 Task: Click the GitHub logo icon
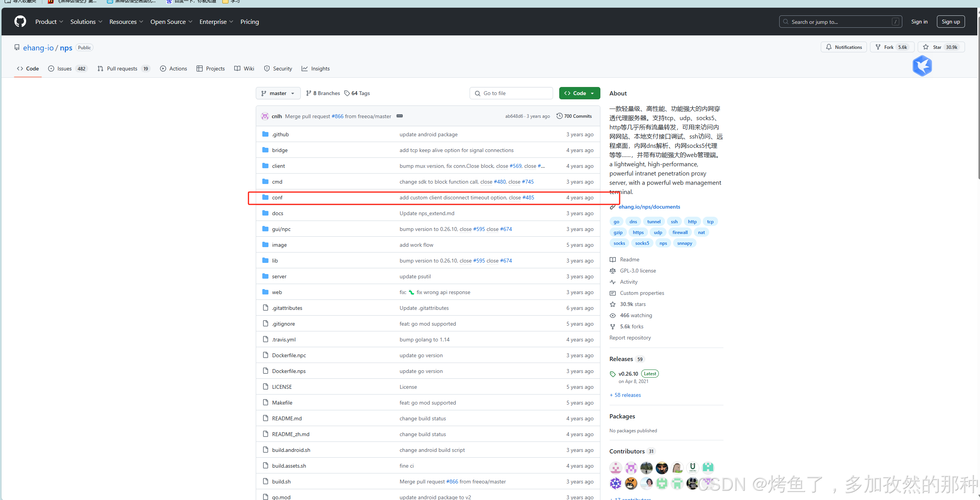(20, 22)
